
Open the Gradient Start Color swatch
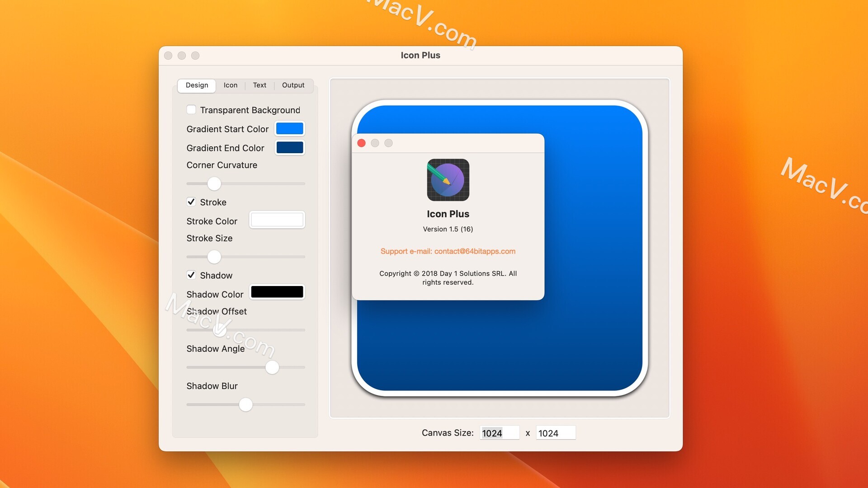290,129
